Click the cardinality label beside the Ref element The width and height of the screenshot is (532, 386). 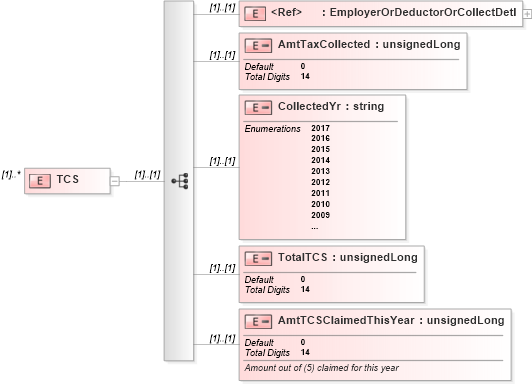222,8
